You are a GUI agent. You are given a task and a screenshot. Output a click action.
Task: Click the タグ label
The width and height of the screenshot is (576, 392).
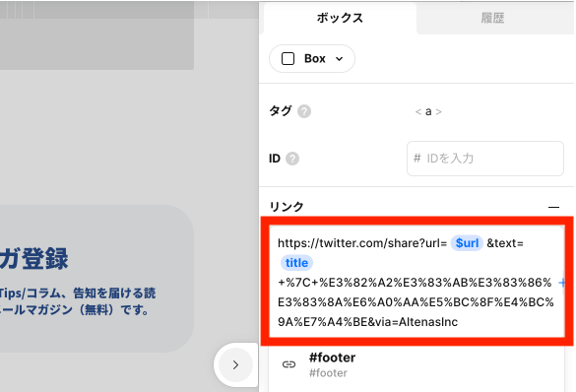point(281,111)
